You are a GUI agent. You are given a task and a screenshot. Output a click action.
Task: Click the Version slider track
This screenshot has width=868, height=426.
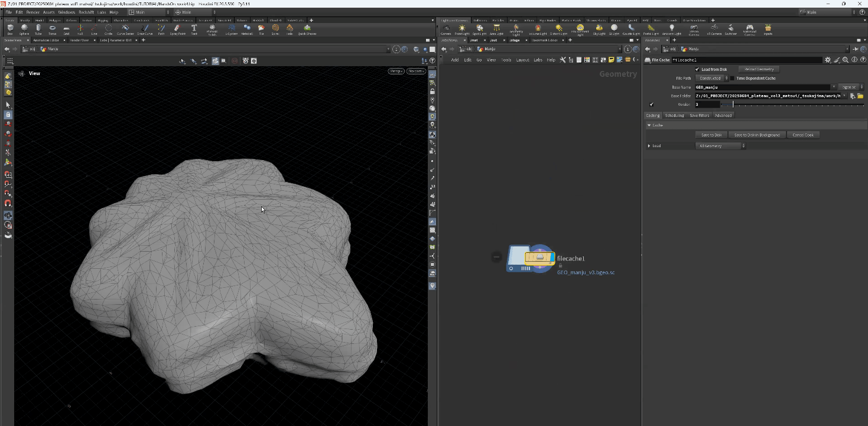[x=792, y=105]
